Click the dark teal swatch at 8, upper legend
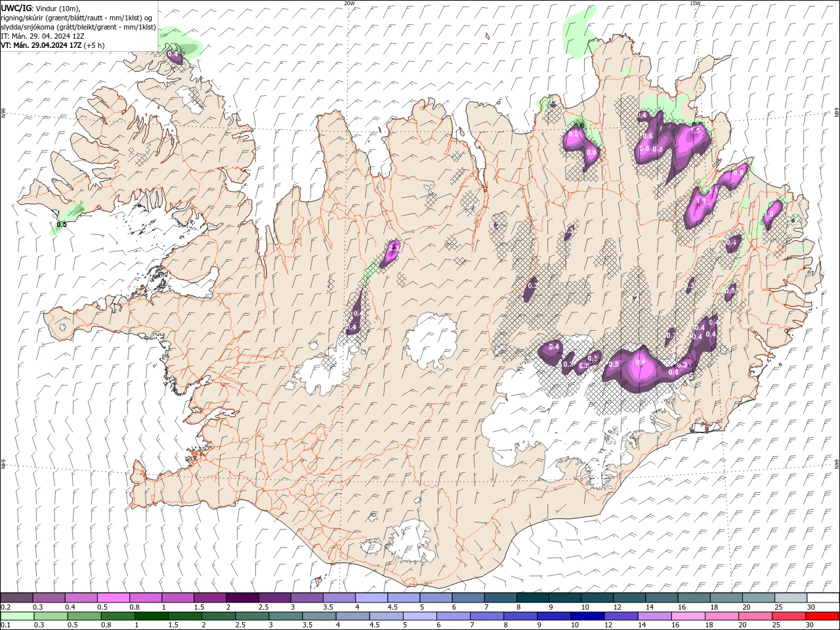840x630 pixels. (532, 598)
